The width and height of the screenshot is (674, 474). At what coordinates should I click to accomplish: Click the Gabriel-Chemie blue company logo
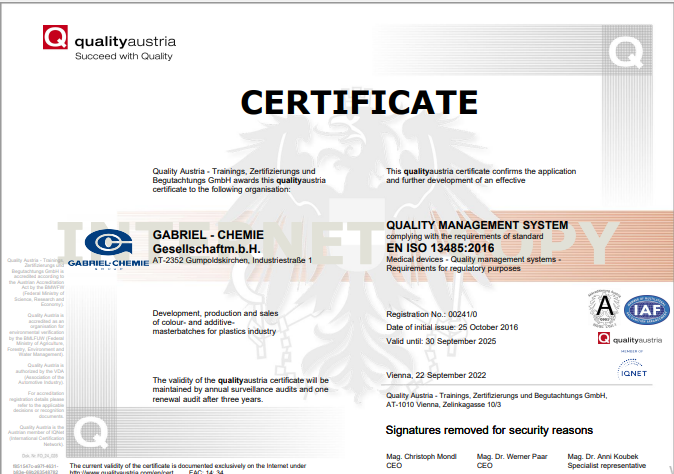108,249
